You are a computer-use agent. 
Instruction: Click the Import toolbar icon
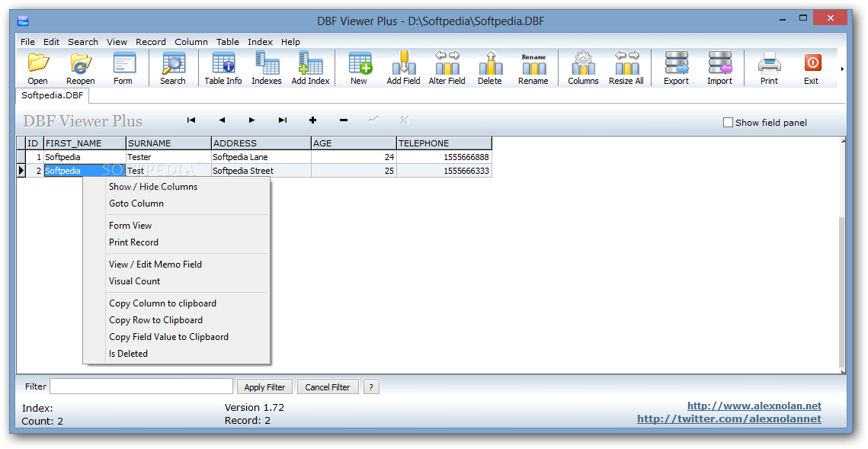click(719, 68)
